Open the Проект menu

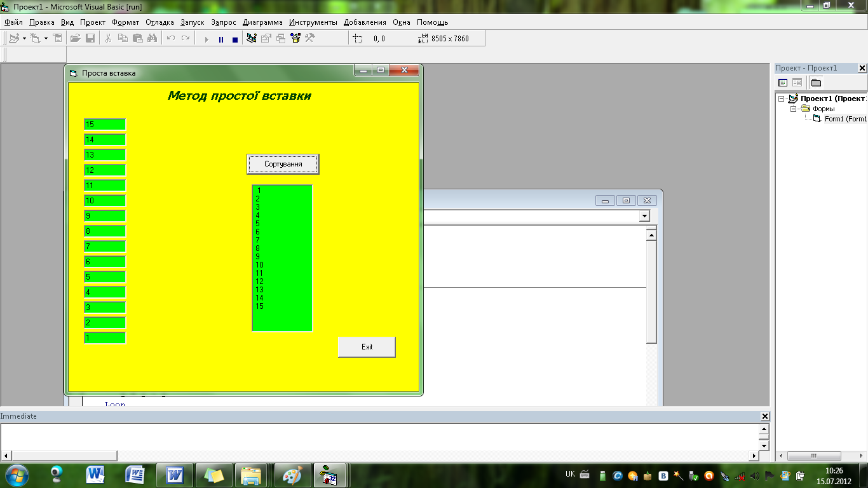93,22
